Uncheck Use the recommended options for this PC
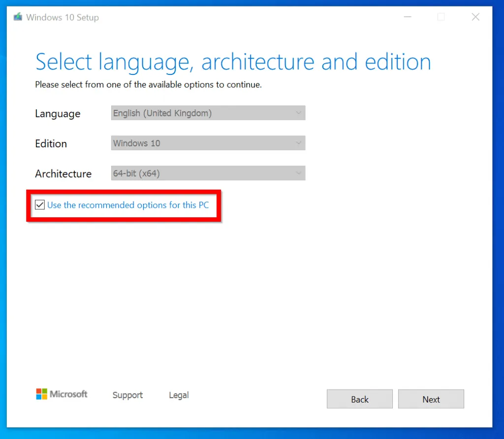 click(x=40, y=204)
